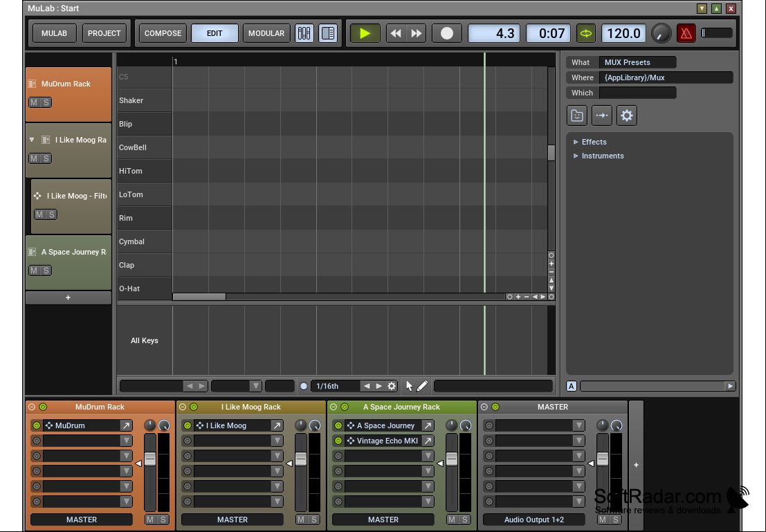Image resolution: width=766 pixels, height=532 pixels.
Task: Mute the MASTER rack in mixer
Action: pyautogui.click(x=603, y=520)
